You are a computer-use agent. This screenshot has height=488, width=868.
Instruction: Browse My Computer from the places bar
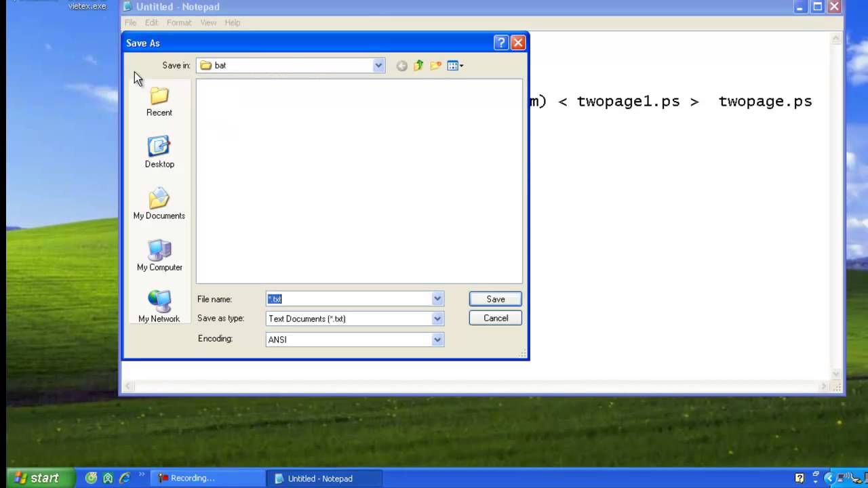pos(159,256)
